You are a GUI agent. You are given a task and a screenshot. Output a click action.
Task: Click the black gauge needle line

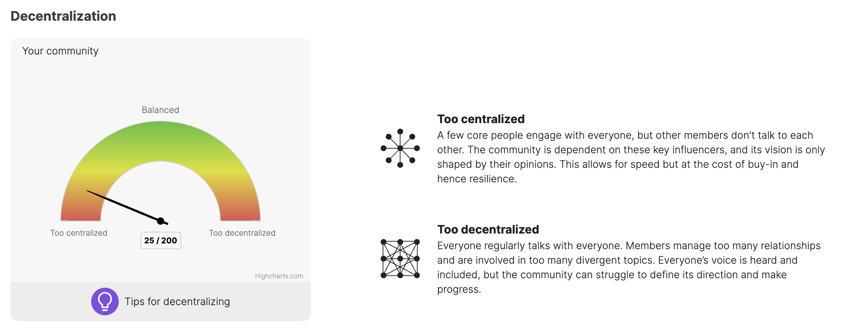[x=123, y=206]
